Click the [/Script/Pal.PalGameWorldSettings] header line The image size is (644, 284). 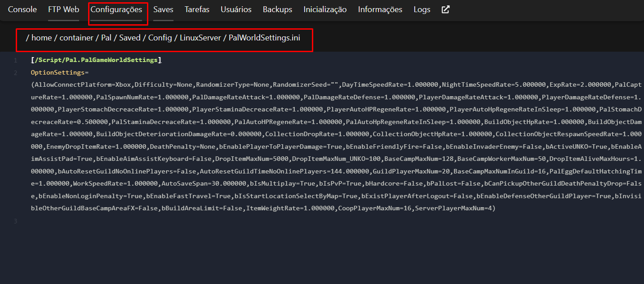96,60
